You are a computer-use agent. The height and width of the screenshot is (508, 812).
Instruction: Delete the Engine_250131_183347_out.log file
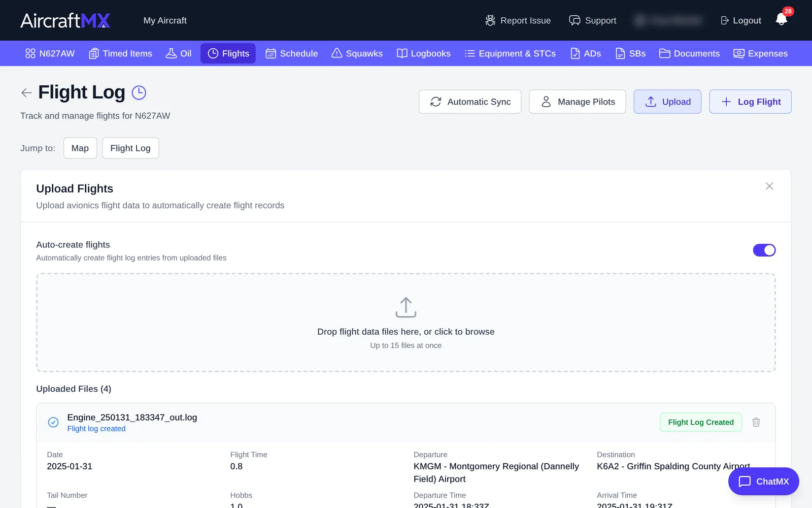pos(756,422)
